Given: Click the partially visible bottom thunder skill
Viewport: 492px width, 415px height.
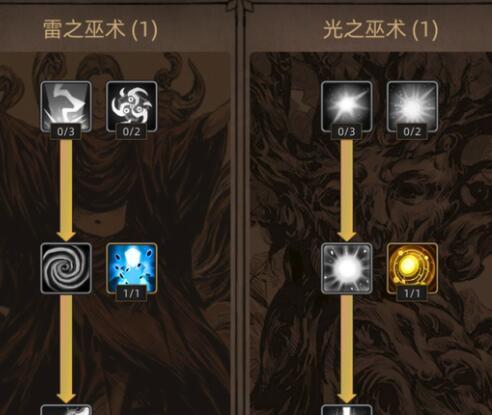Looking at the screenshot, I should coord(66,410).
